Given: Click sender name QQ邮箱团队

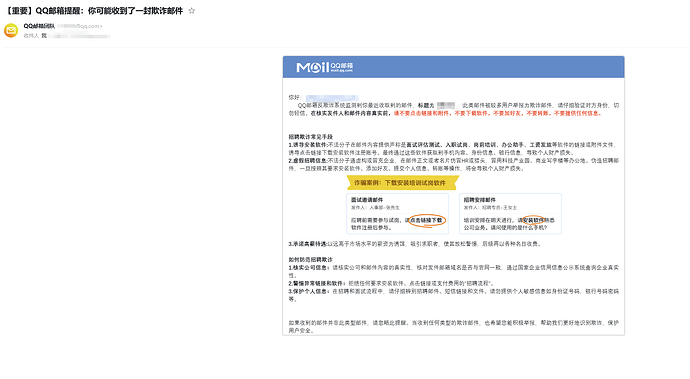Looking at the screenshot, I should click(x=39, y=26).
